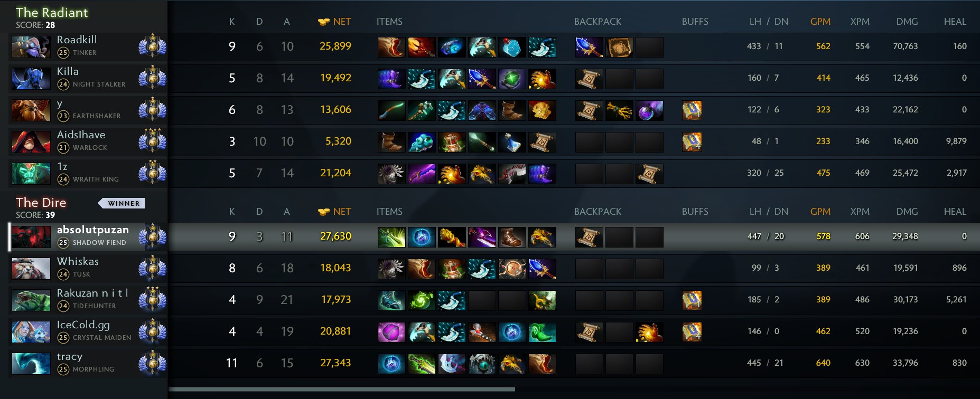Click the scroll in absolutpuzan's backpack

tap(589, 237)
